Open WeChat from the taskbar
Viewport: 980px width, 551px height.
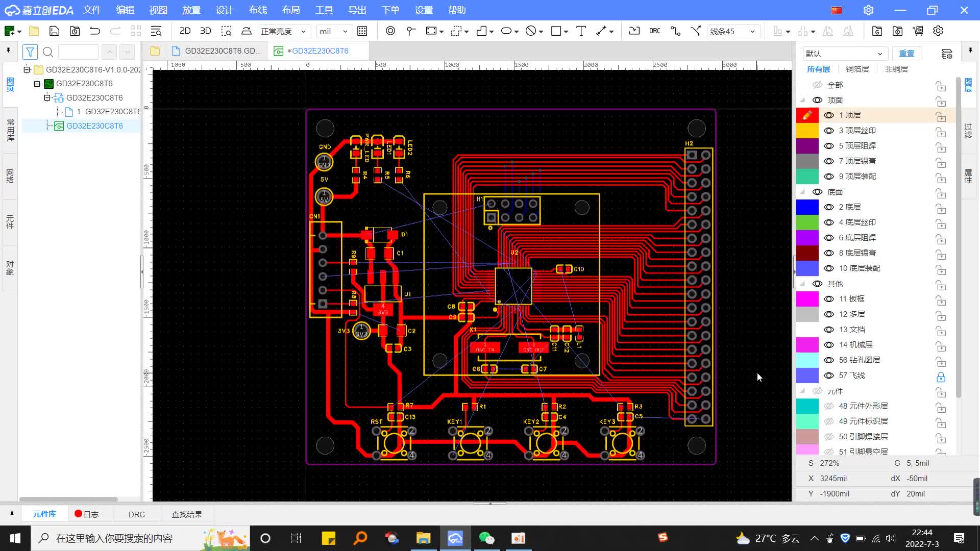tap(486, 538)
